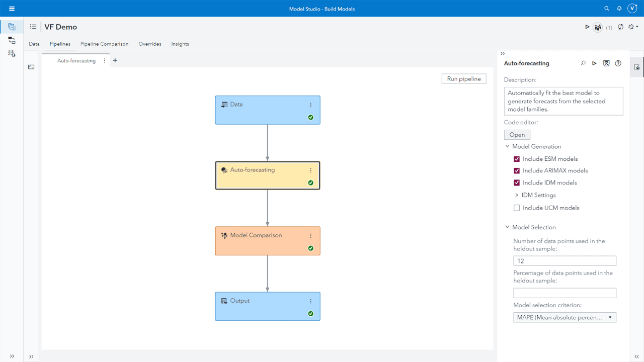
Task: Collapse the Model Generation section
Action: [507, 147]
